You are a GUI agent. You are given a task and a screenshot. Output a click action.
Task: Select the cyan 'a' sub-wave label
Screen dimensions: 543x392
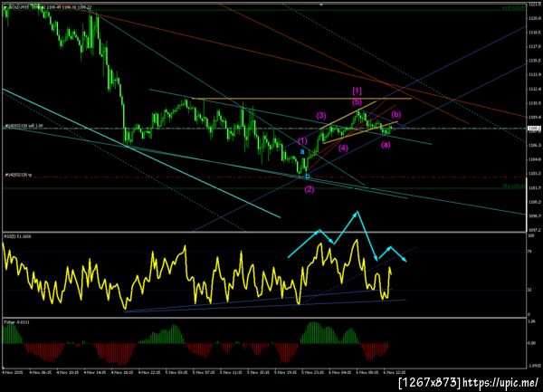point(302,152)
